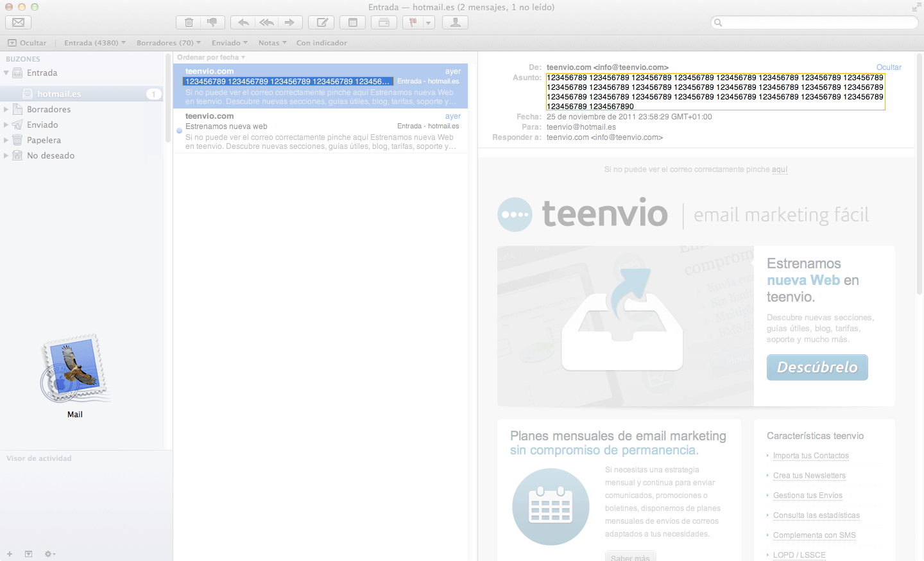Open Gestiona tus Envíos link
924x561 pixels.
(808, 496)
